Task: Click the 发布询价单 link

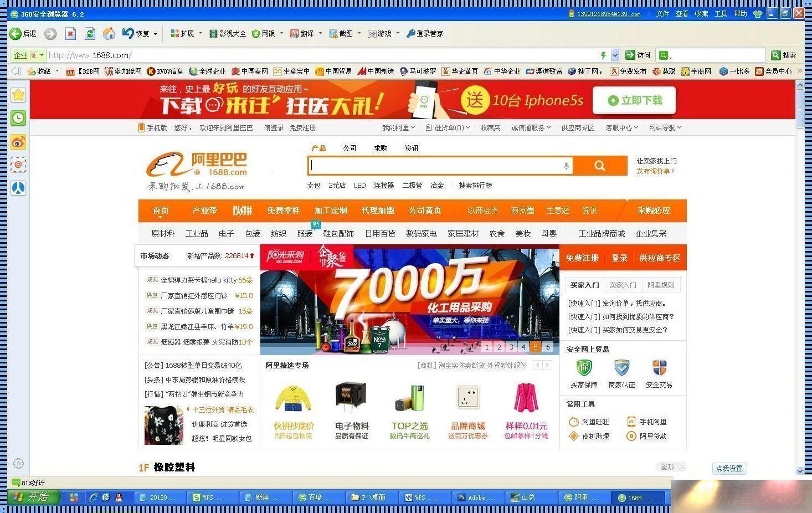Action: [655, 171]
